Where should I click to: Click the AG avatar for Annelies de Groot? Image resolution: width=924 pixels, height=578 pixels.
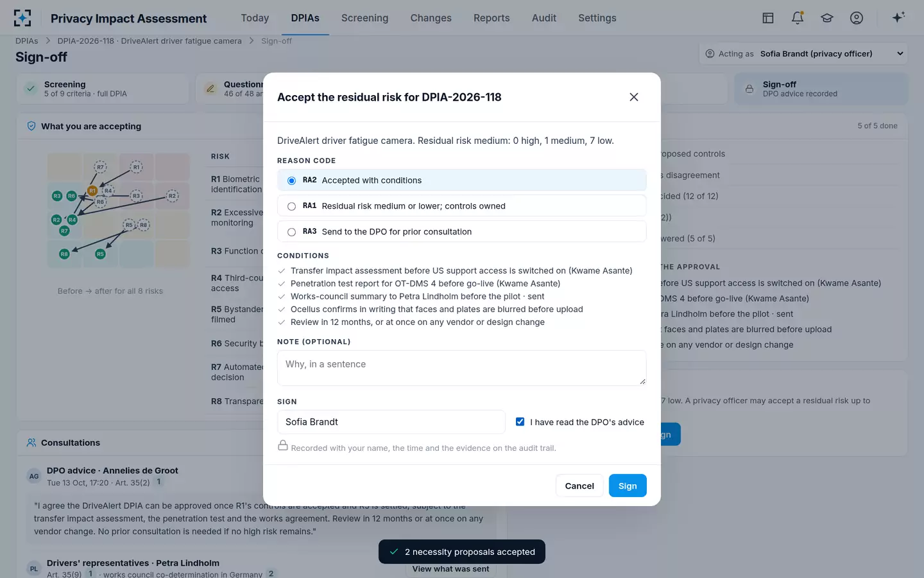pyautogui.click(x=34, y=476)
